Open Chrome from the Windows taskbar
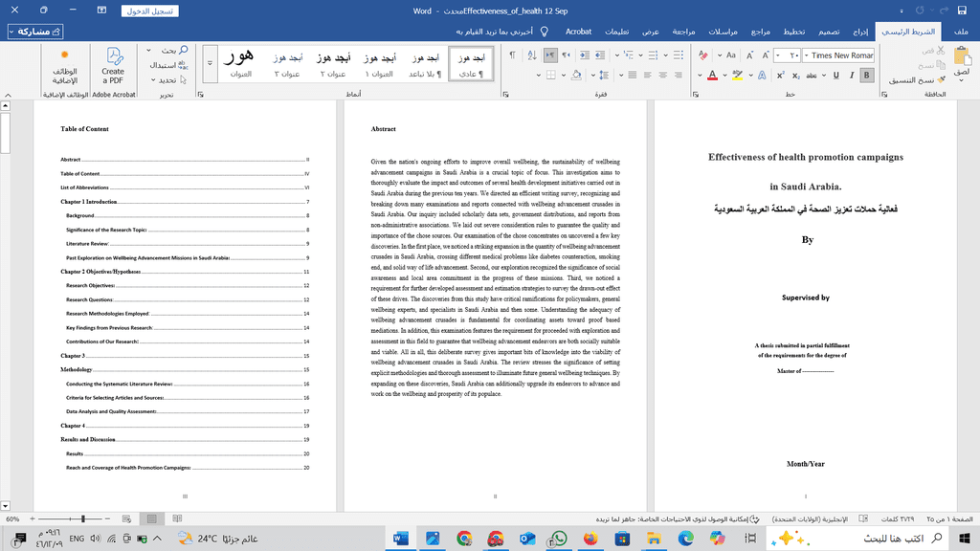The image size is (980, 551). coord(464,539)
